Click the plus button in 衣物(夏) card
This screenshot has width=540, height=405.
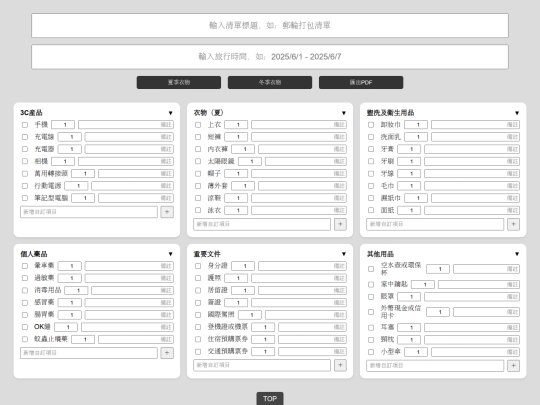coord(340,224)
